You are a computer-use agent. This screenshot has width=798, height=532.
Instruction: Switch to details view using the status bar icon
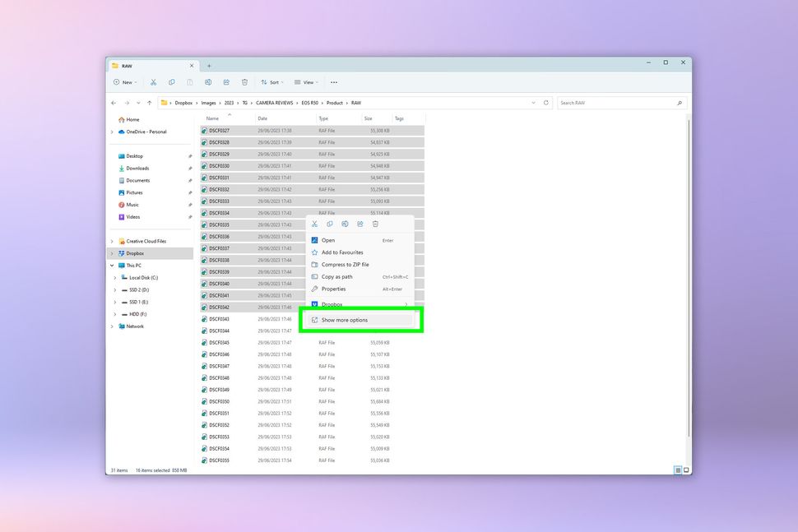[x=677, y=470]
